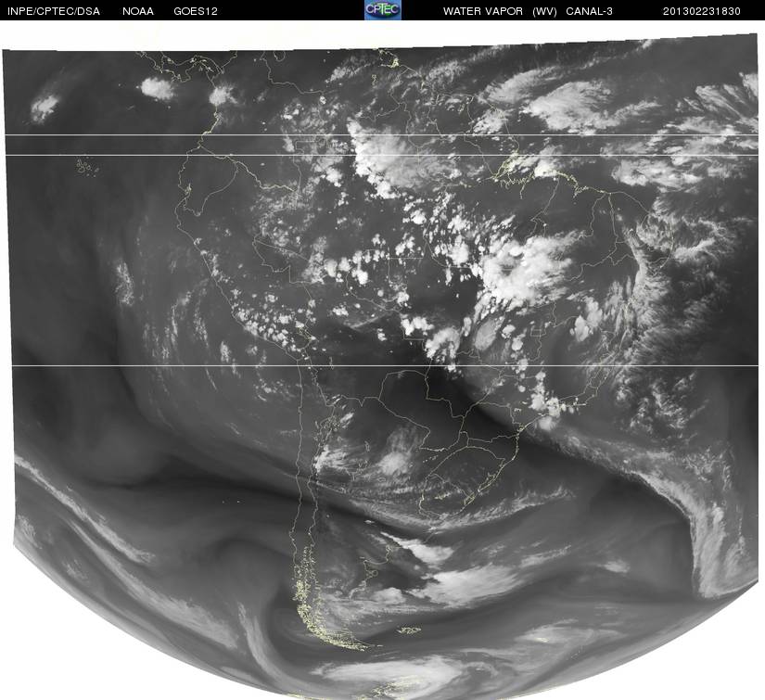Click the WATER VAPOR title text

tap(482, 11)
